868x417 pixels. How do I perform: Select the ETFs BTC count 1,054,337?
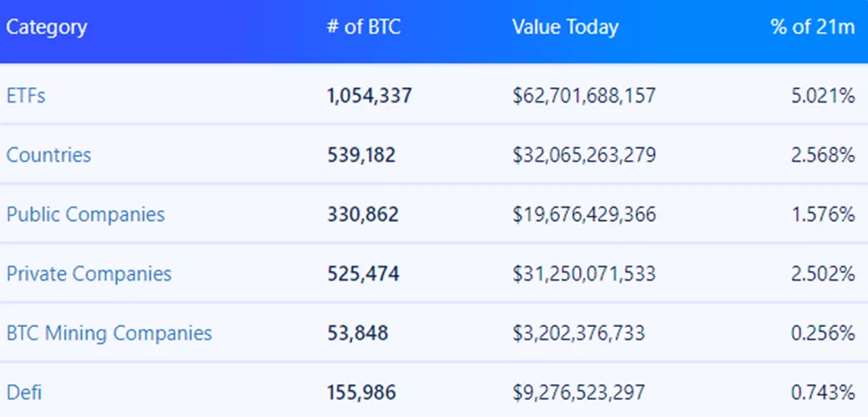(370, 95)
